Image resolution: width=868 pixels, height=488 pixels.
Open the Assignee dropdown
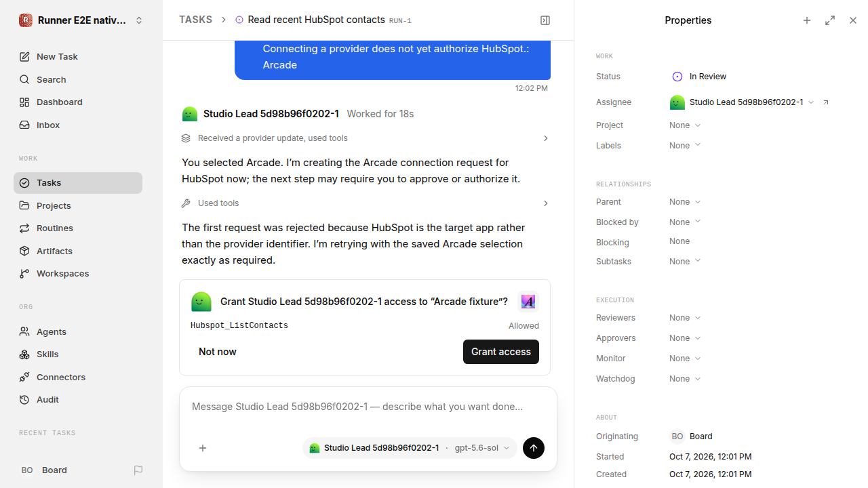coord(742,102)
